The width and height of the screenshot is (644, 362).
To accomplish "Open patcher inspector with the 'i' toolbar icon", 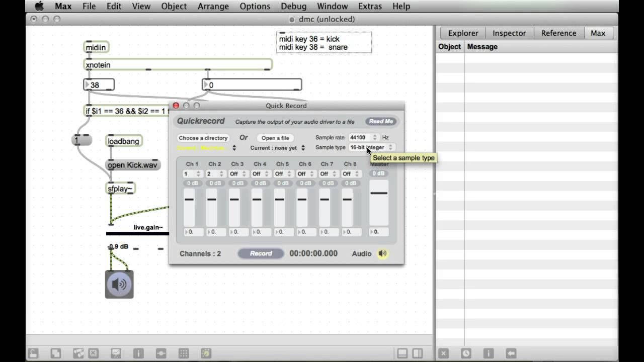I will 138,353.
